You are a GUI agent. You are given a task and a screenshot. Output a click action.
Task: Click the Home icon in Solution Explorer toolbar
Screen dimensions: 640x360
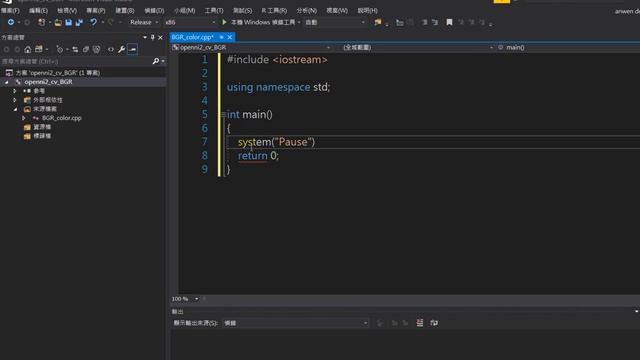(x=27, y=49)
